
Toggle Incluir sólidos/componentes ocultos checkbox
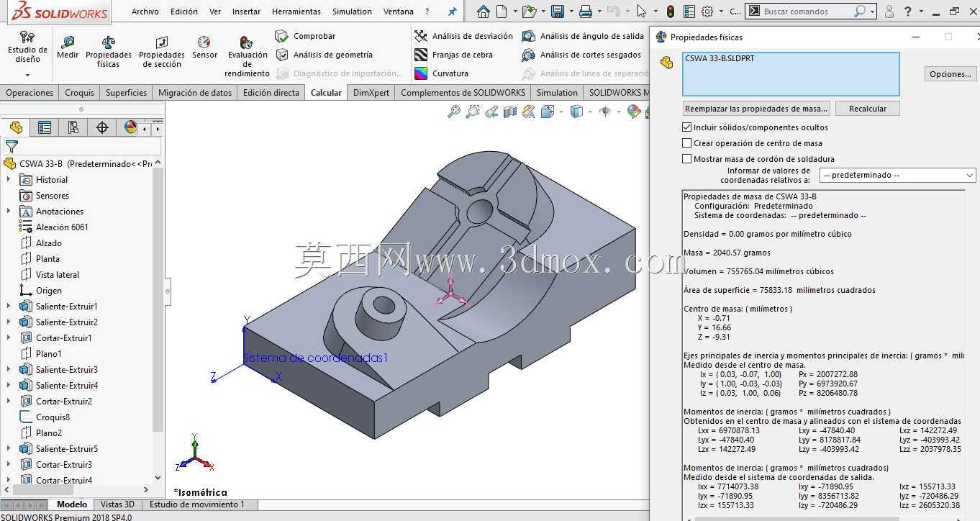pyautogui.click(x=687, y=127)
